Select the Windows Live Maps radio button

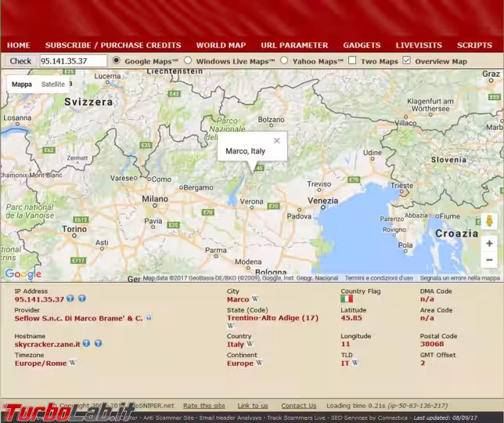[x=188, y=60]
